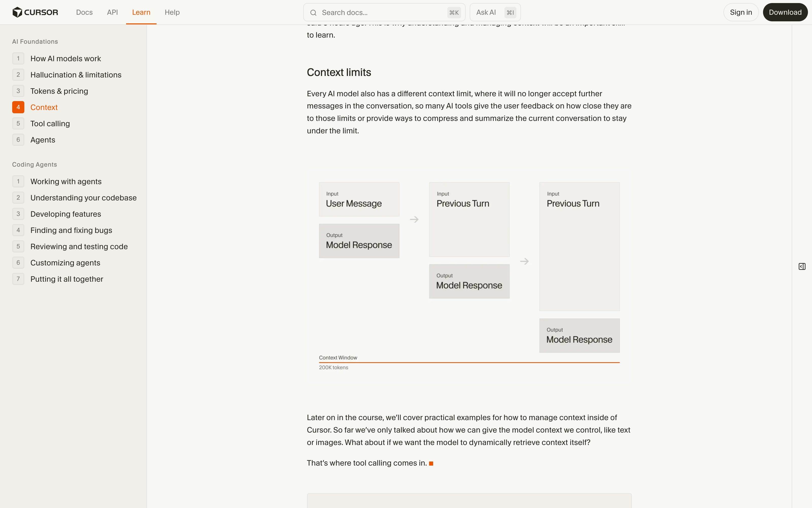
Task: Open Hallucination & limitations lesson
Action: coord(67,75)
